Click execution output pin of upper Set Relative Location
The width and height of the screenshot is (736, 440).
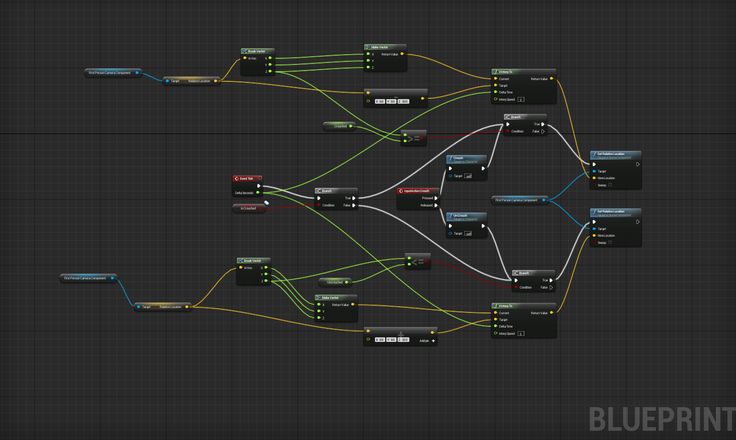coord(637,164)
